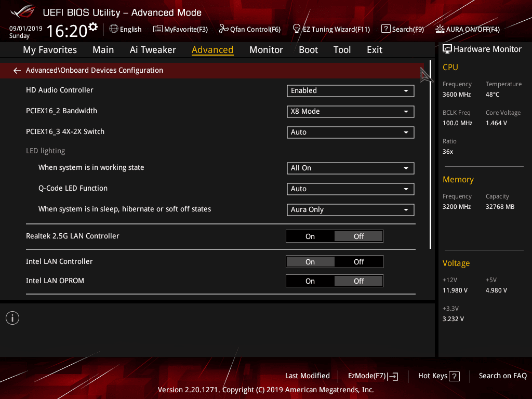Click the 09/01/2019 date
Image resolution: width=532 pixels, height=399 pixels.
[26, 29]
